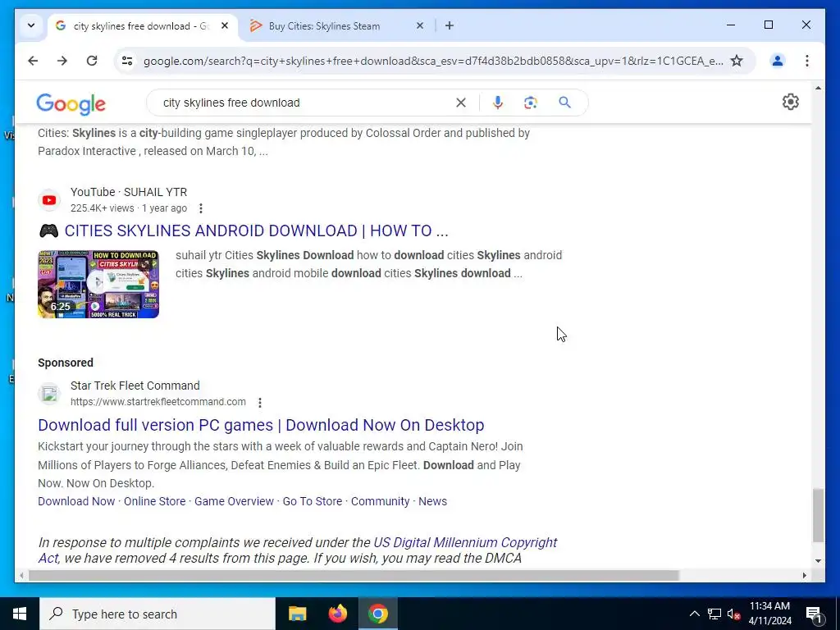Click the Google logo

click(x=71, y=104)
